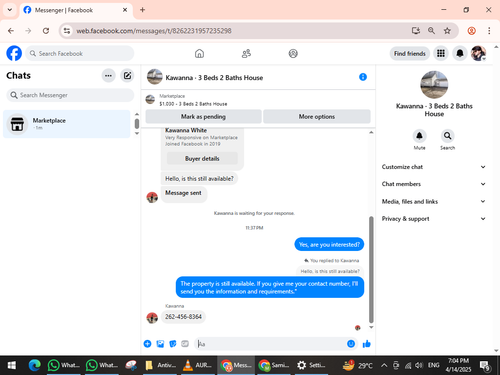Select the Messenger | Facebook tab

tap(76, 10)
